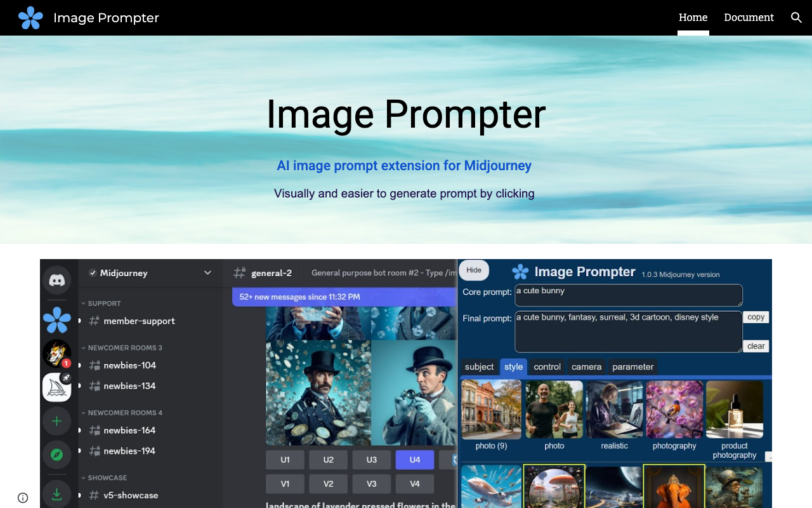
Task: Open the tiger server icon with notification badge
Action: [x=57, y=354]
